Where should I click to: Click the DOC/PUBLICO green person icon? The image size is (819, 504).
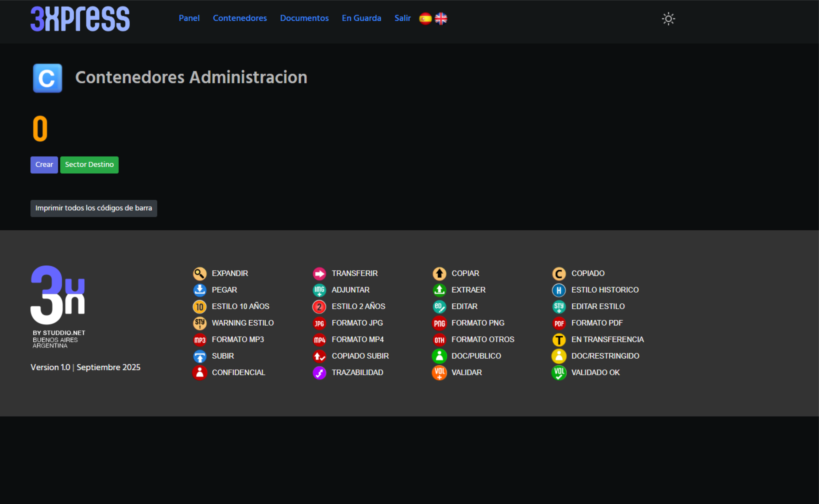pyautogui.click(x=439, y=356)
